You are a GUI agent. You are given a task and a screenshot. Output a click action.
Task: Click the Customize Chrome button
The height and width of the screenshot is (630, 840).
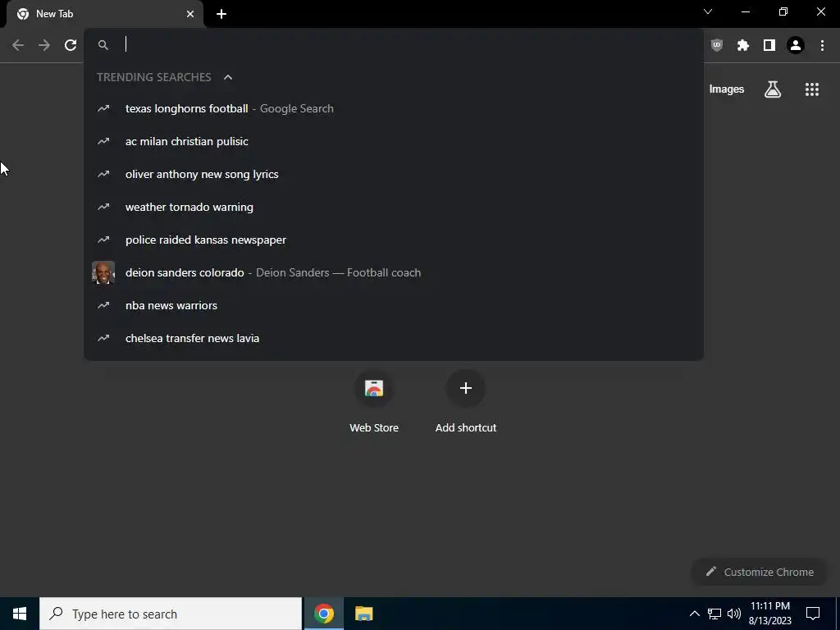(x=760, y=572)
